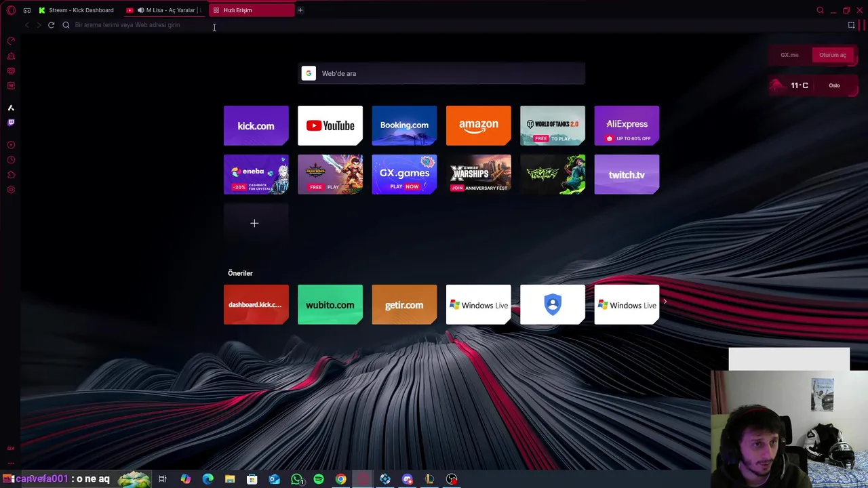Switch to the M Lisa YouTube tab
Image resolution: width=868 pixels, height=488 pixels.
tap(165, 10)
